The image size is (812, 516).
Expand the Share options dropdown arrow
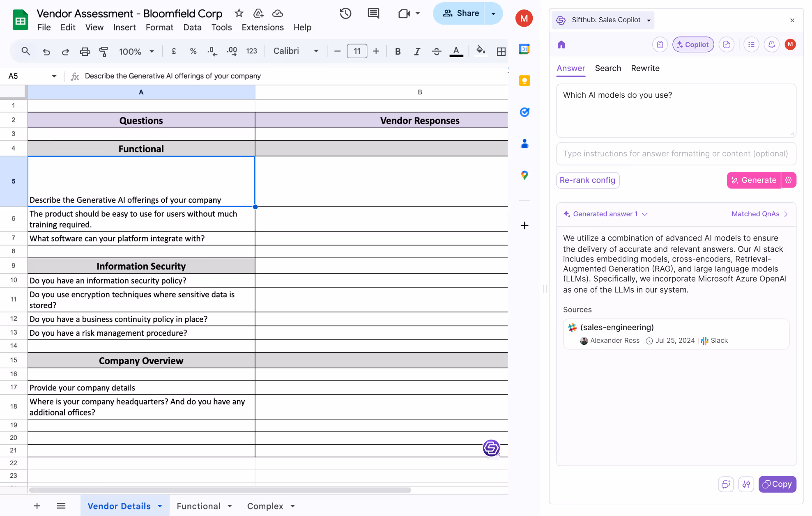tap(493, 13)
